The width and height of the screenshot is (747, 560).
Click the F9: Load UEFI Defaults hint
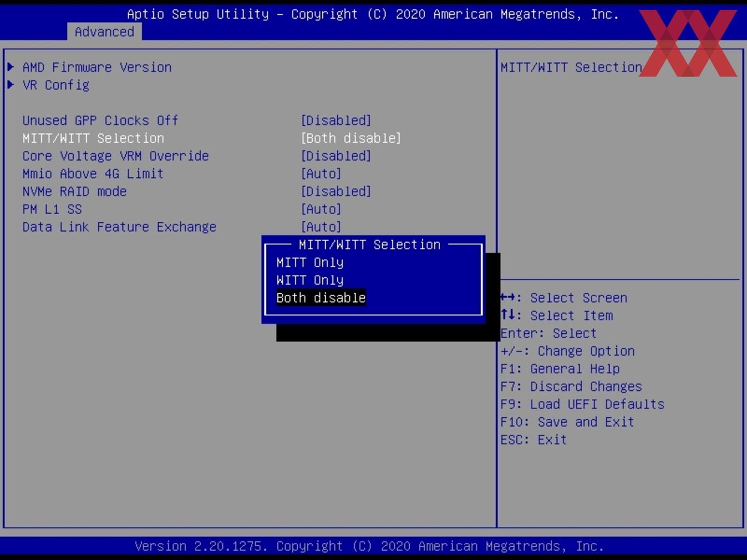click(x=583, y=404)
